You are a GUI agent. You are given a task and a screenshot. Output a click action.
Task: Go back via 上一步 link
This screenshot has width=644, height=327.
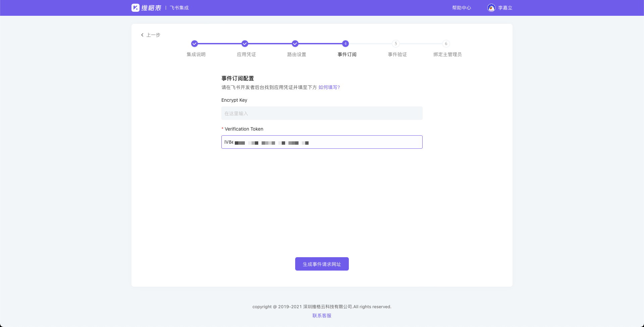[x=153, y=35]
